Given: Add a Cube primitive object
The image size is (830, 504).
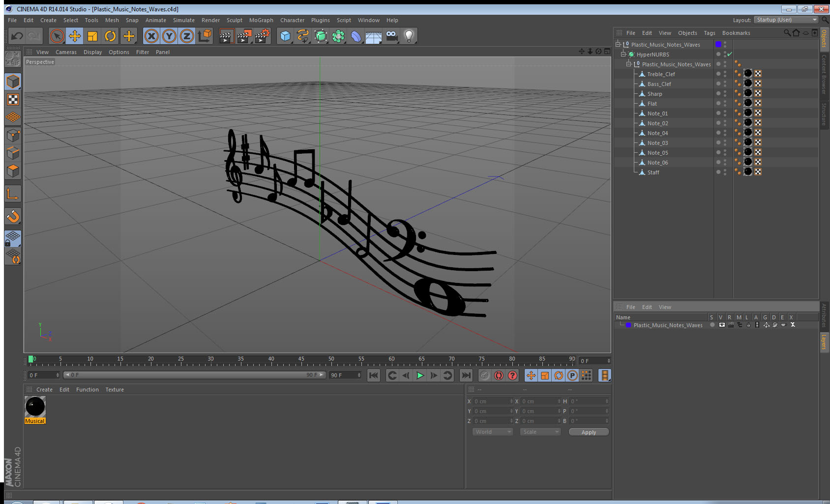Looking at the screenshot, I should [285, 36].
